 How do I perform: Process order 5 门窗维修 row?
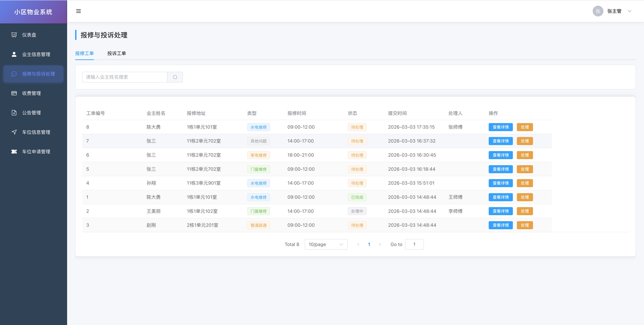[525, 169]
